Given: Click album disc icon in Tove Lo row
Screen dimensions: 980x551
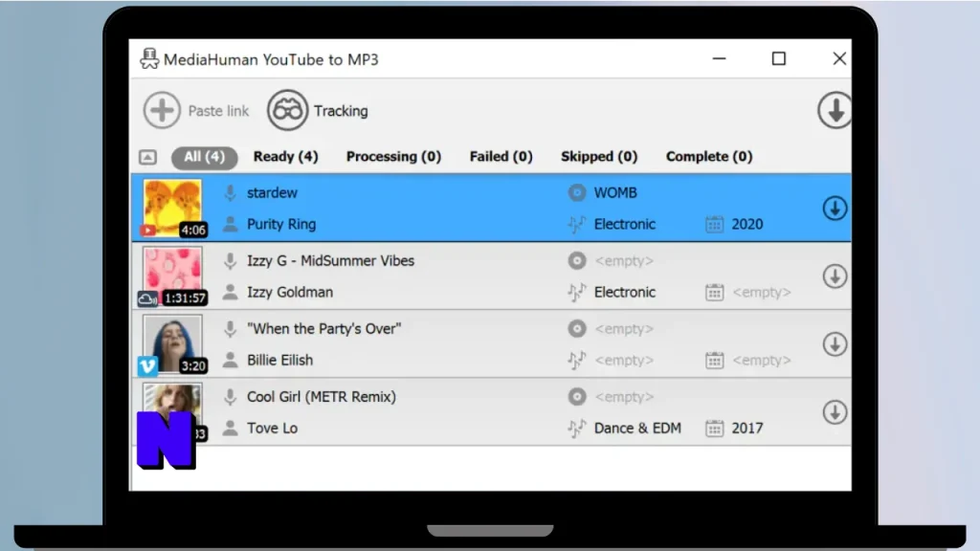Looking at the screenshot, I should point(577,397).
